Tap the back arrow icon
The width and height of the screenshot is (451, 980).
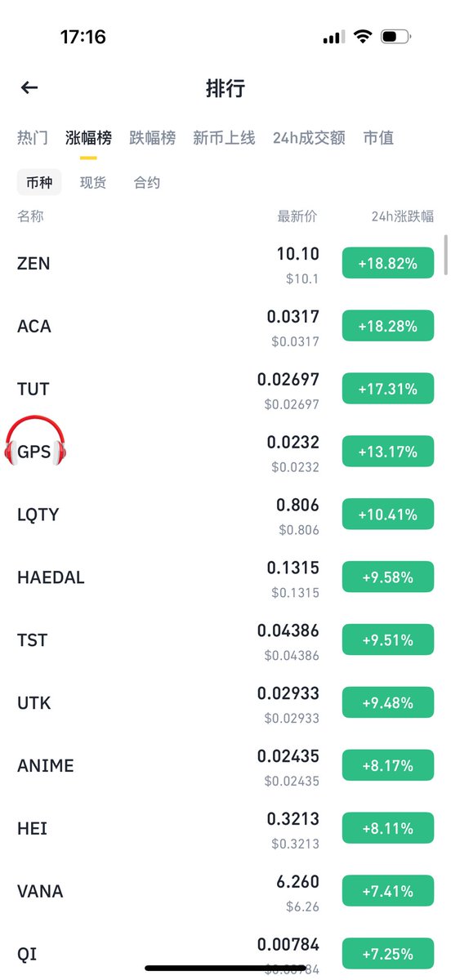[29, 87]
